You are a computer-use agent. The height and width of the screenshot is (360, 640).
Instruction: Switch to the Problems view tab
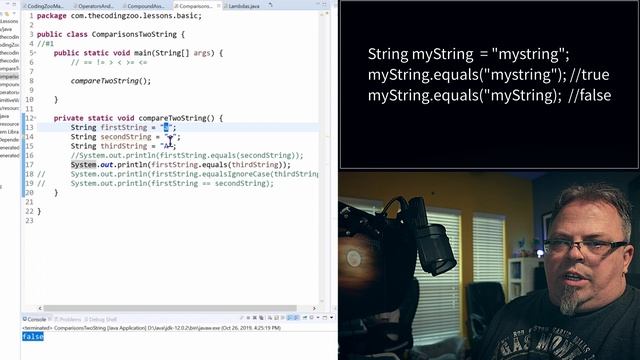point(67,319)
